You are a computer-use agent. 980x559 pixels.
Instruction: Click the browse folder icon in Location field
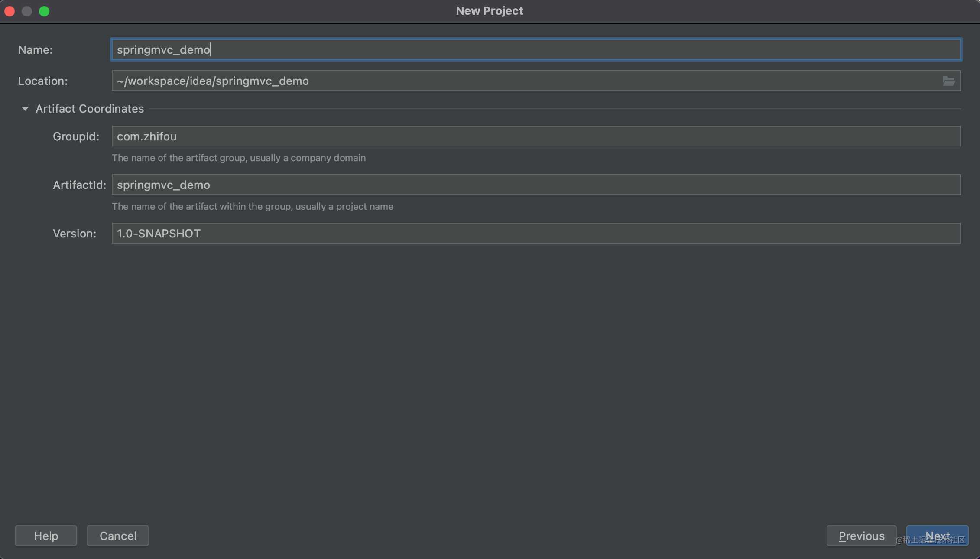[x=948, y=81]
